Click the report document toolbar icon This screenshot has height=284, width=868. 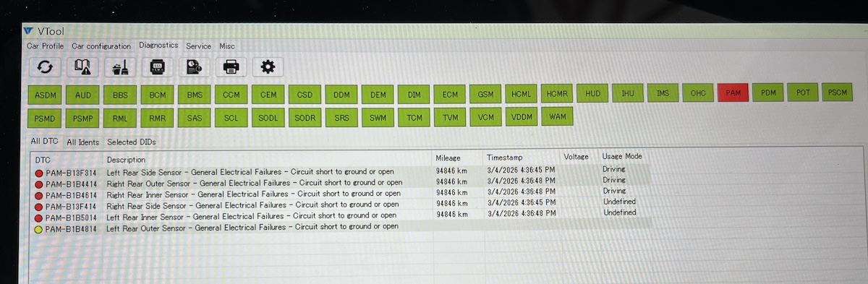194,67
